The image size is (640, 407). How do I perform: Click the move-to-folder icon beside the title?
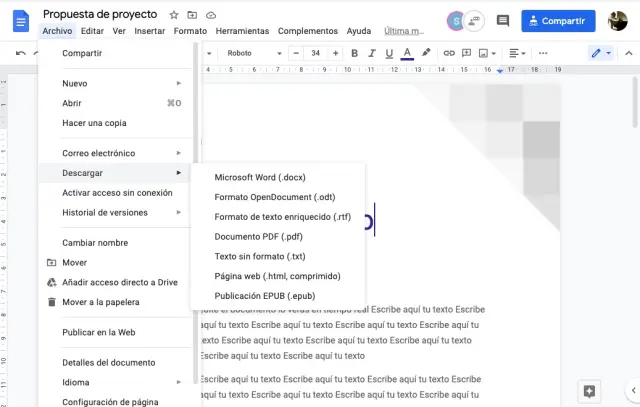[x=193, y=15]
